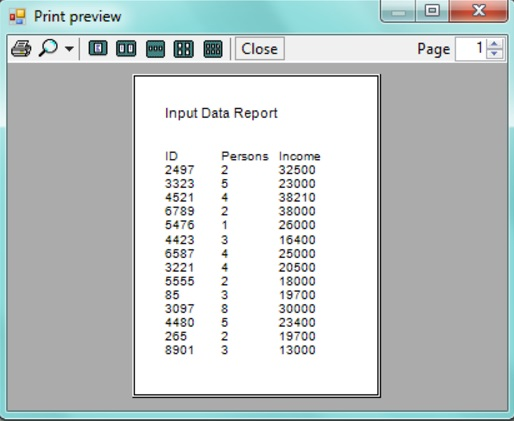This screenshot has width=514, height=421.
Task: Select the one-page layout icon
Action: point(98,49)
